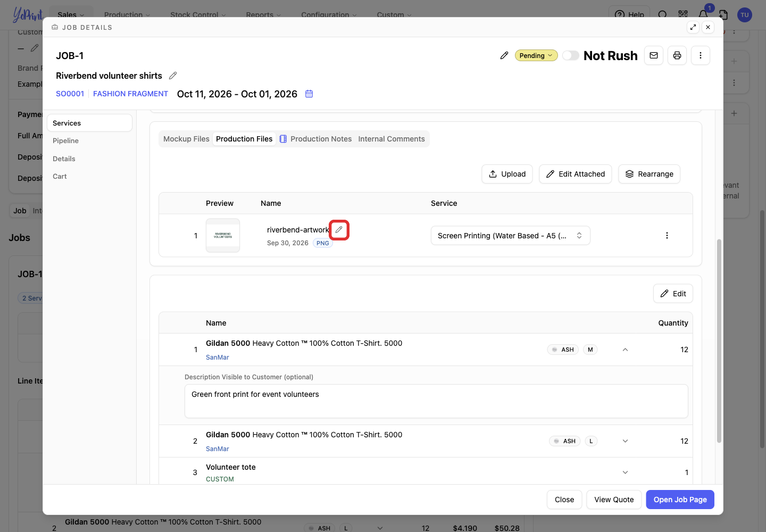Go to Details section in sidebar
766x532 pixels.
point(89,159)
